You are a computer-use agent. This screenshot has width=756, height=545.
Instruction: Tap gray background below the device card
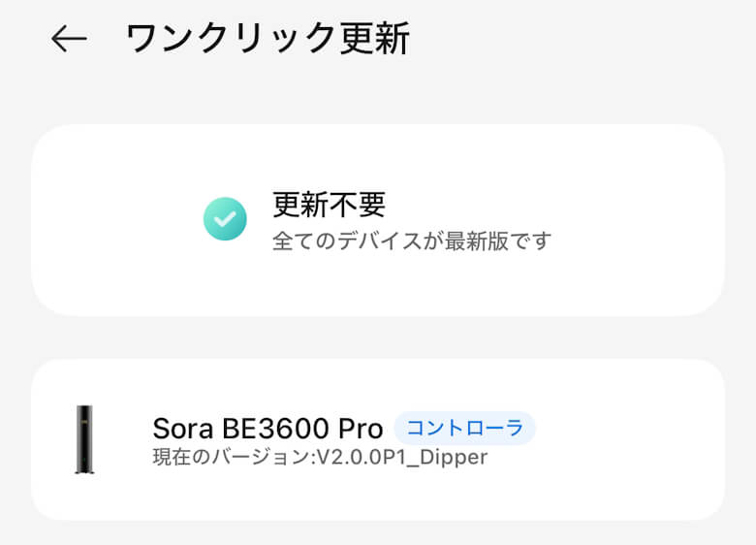(x=378, y=533)
